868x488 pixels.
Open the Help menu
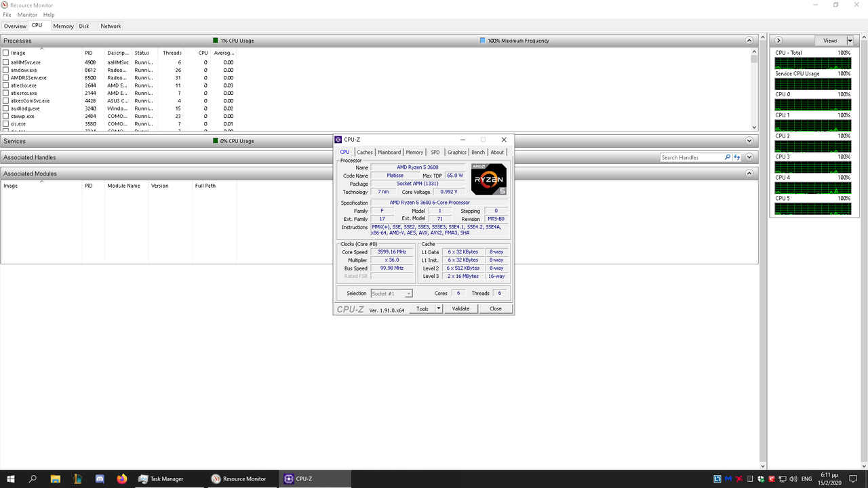pos(49,14)
